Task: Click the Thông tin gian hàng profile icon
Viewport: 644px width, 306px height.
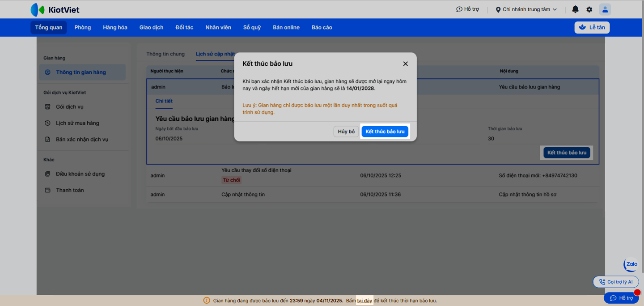Action: tap(47, 72)
